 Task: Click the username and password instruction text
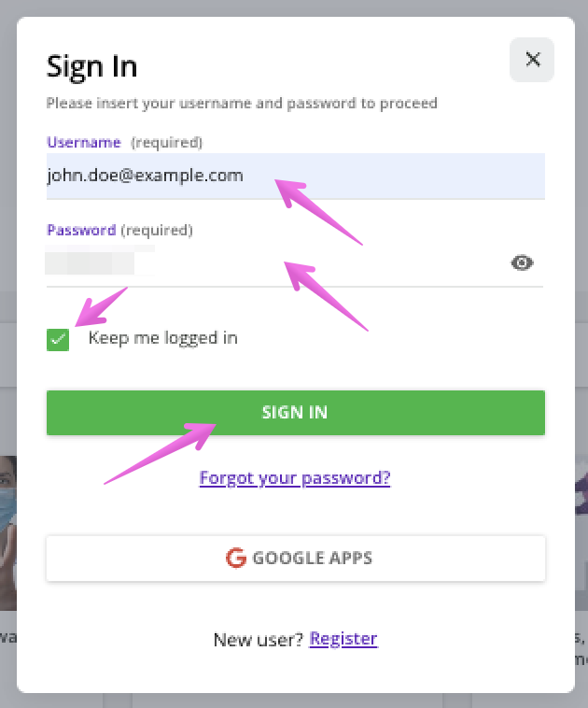(242, 103)
